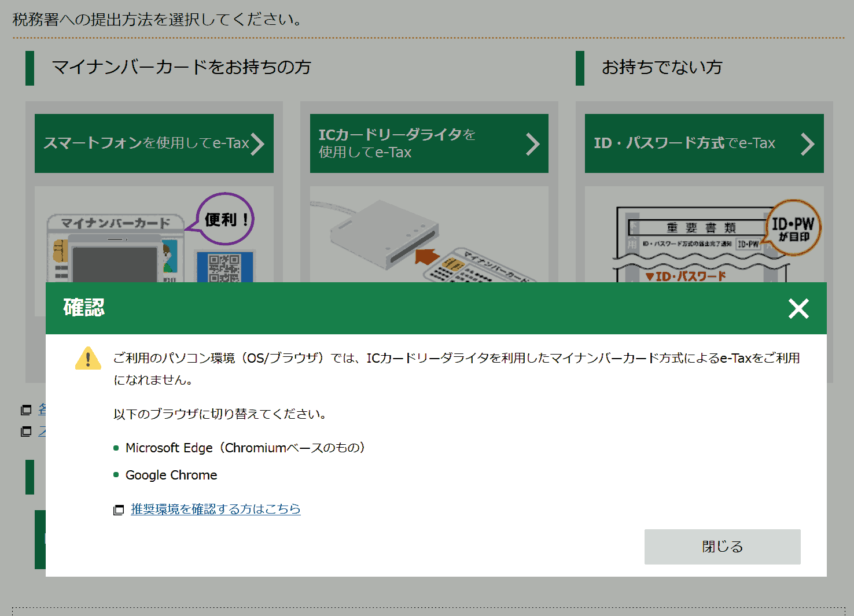Open the 推奨環境を確認する方はこちら link

click(215, 509)
